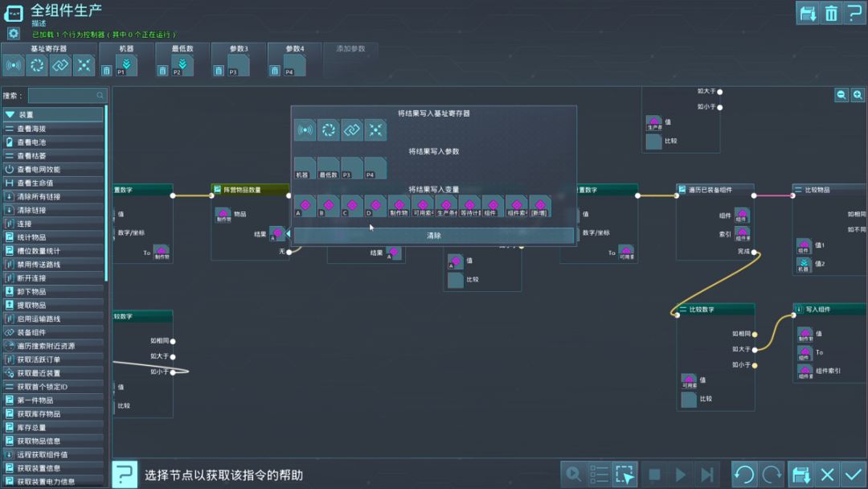The height and width of the screenshot is (489, 868).
Task: Click the play button in bottom toolbar
Action: pos(681,474)
